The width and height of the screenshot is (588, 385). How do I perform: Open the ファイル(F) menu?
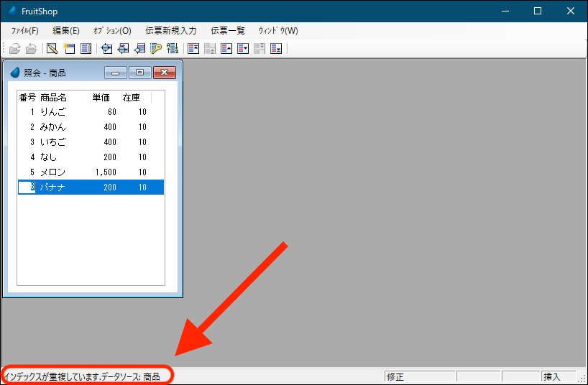click(24, 31)
